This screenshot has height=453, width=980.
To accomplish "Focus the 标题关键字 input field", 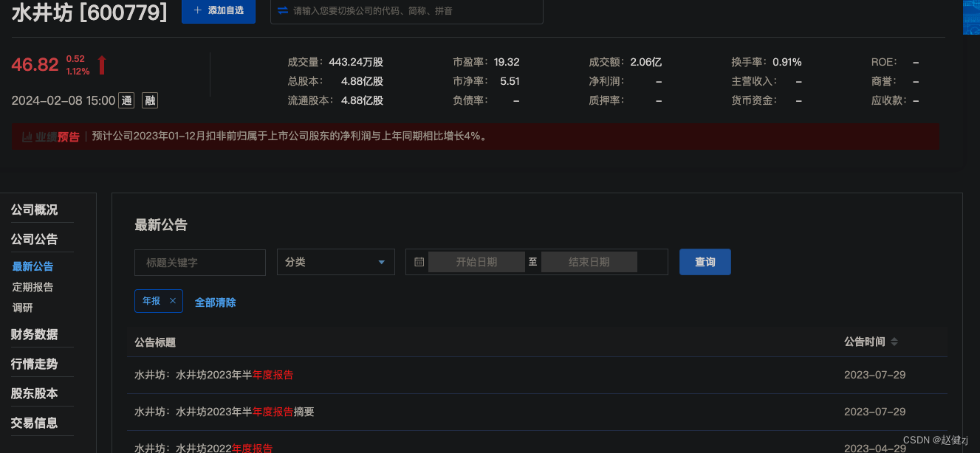I will 200,263.
